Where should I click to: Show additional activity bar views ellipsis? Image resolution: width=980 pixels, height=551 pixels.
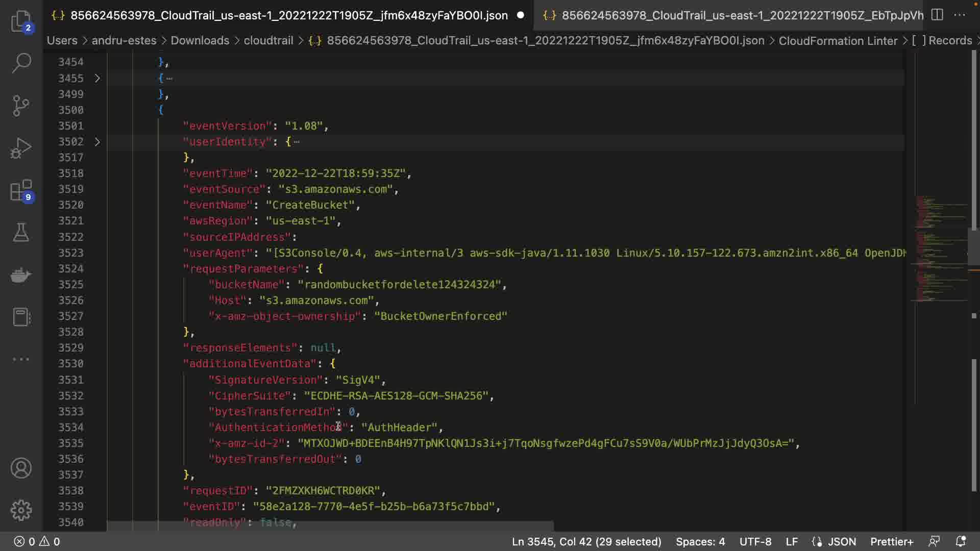click(21, 359)
